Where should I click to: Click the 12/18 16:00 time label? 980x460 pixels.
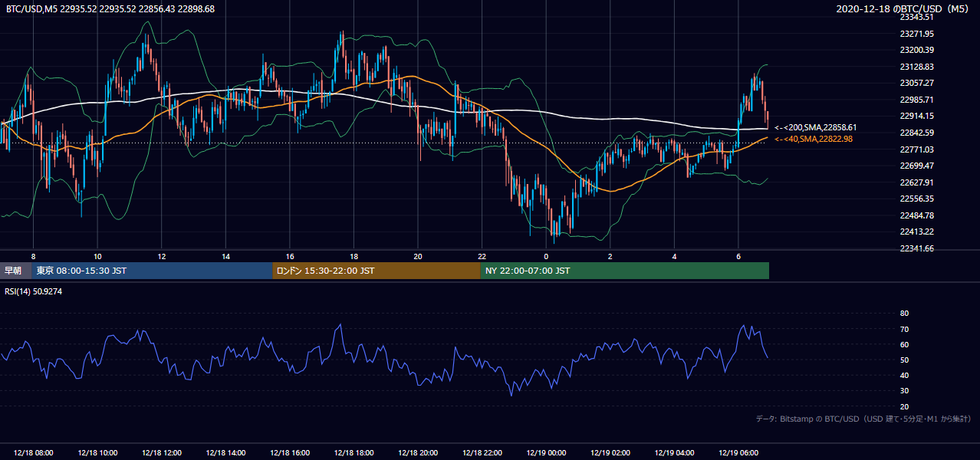point(290,453)
